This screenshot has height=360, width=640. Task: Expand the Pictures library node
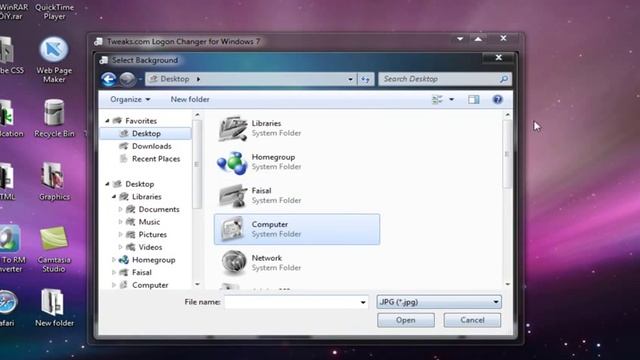pos(120,235)
